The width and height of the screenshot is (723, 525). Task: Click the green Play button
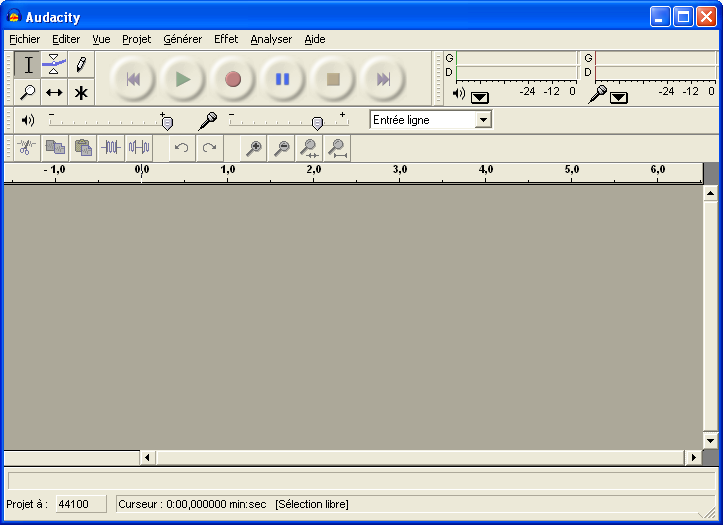click(183, 79)
